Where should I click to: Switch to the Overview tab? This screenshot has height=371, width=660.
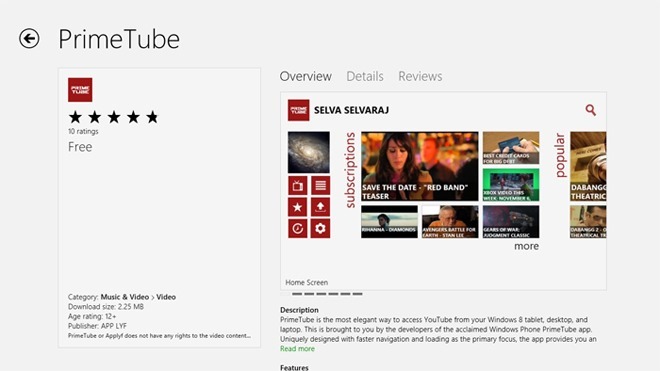[x=306, y=76]
